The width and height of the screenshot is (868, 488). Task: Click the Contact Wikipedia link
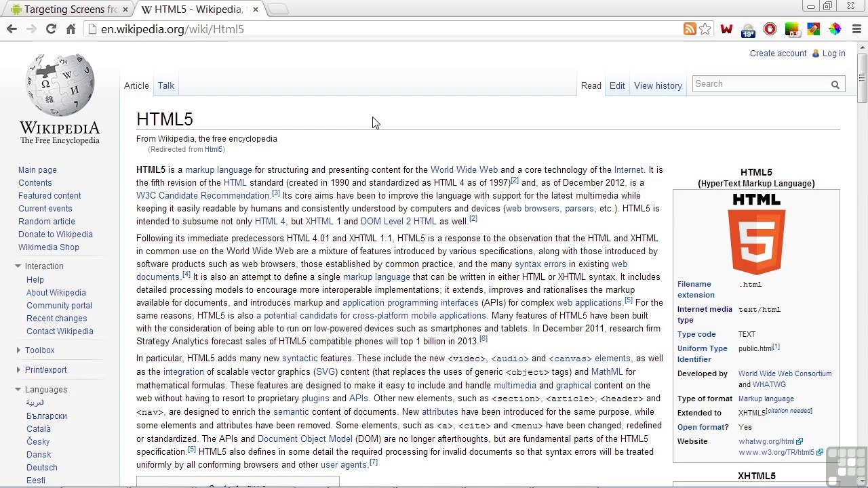(60, 331)
